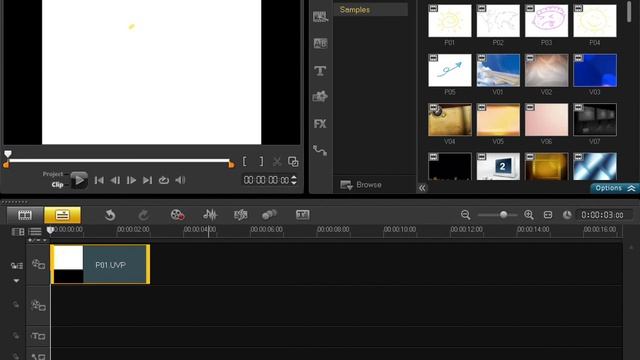Select Project preview mode

53,174
